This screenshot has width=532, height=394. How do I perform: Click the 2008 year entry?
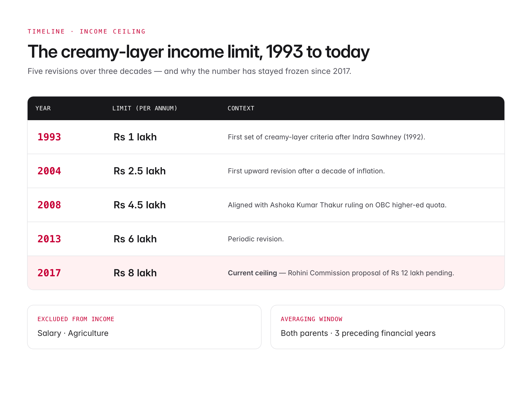pos(49,205)
